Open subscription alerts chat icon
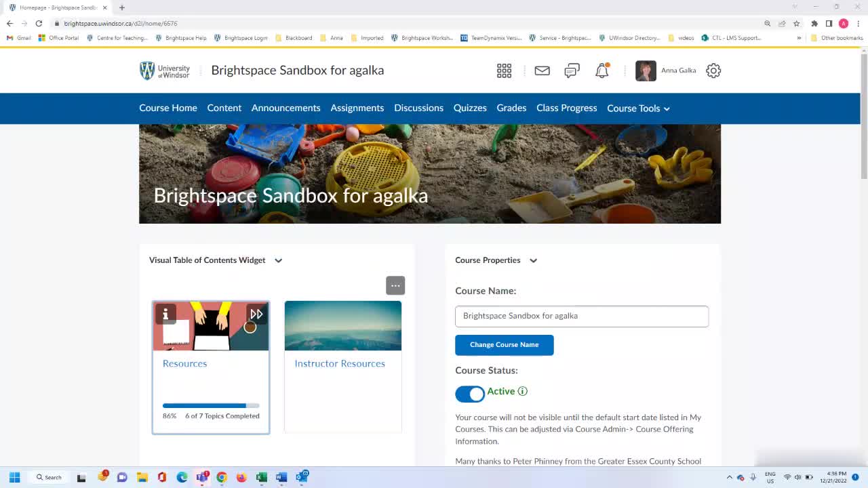Viewport: 868px width, 488px height. pyautogui.click(x=572, y=70)
